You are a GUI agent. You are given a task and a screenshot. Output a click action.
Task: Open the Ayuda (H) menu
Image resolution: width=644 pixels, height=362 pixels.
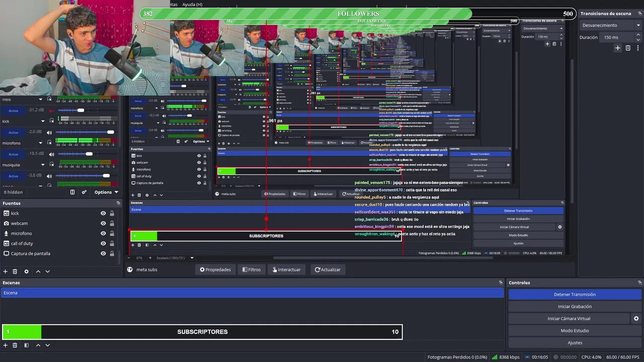click(x=192, y=5)
